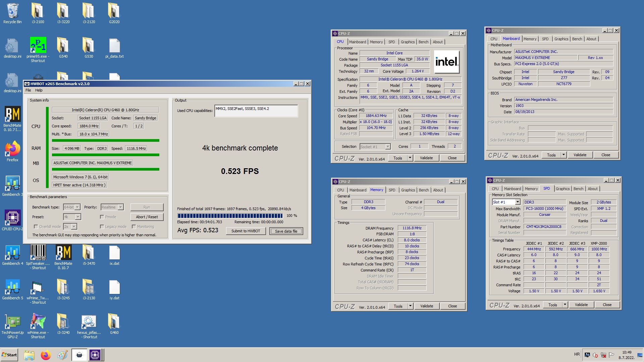Click the Intel logo in CPU-Z
This screenshot has height=362, width=644.
pos(446,62)
